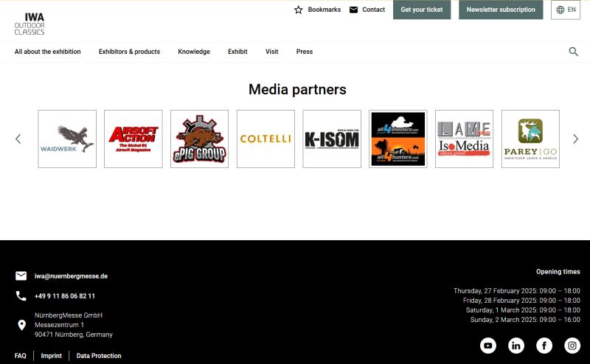Open the Waidwerk partner logo

67,139
